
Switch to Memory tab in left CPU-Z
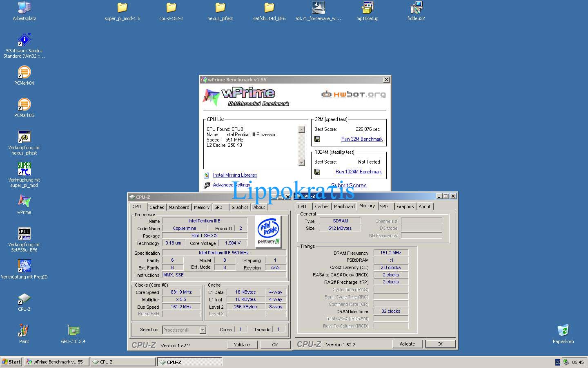tap(202, 207)
